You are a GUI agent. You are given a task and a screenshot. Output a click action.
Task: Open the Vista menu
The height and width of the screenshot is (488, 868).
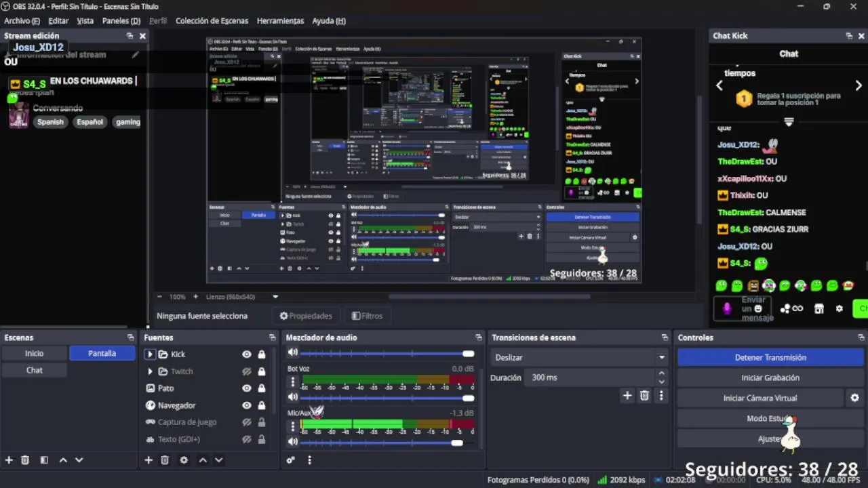[x=85, y=20]
